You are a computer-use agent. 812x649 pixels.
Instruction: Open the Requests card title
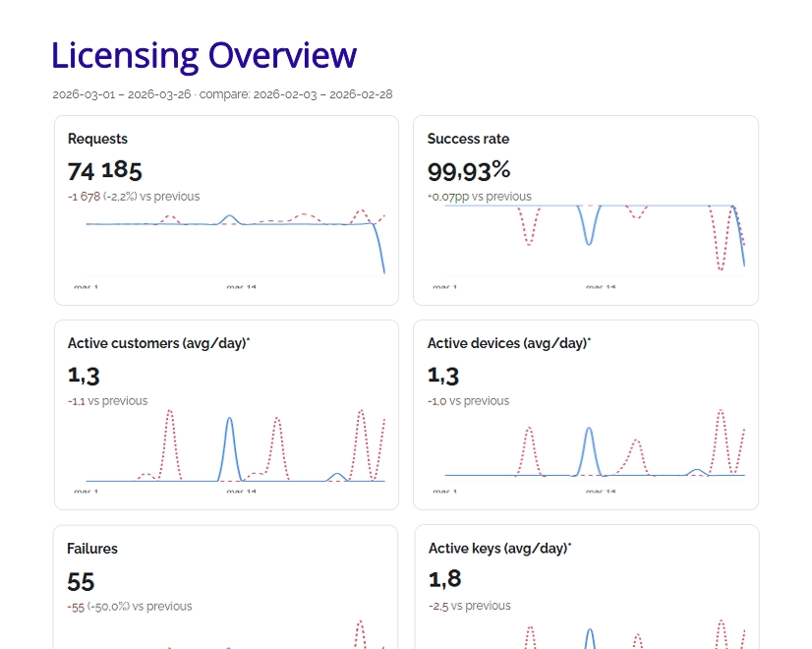(x=97, y=139)
